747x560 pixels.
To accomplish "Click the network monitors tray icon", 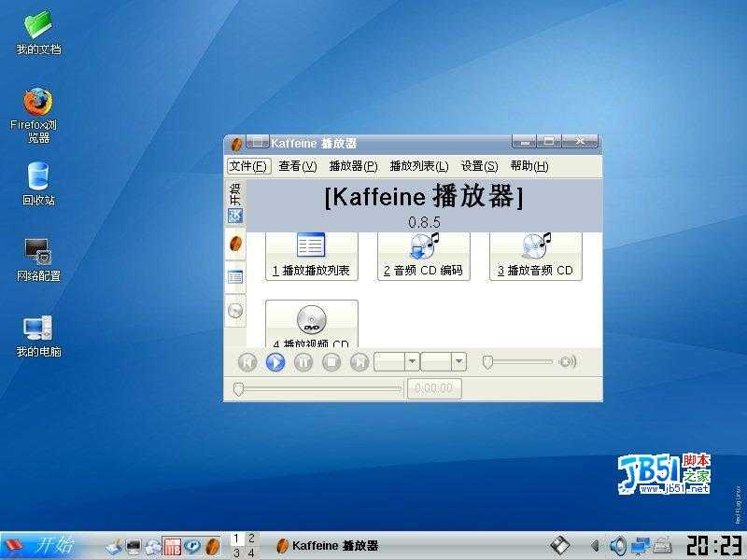I will [x=641, y=546].
